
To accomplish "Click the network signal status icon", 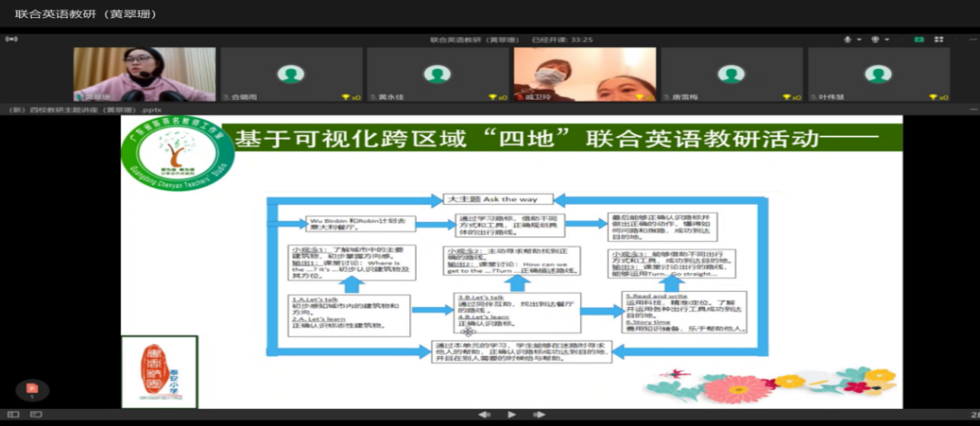I will [x=11, y=40].
